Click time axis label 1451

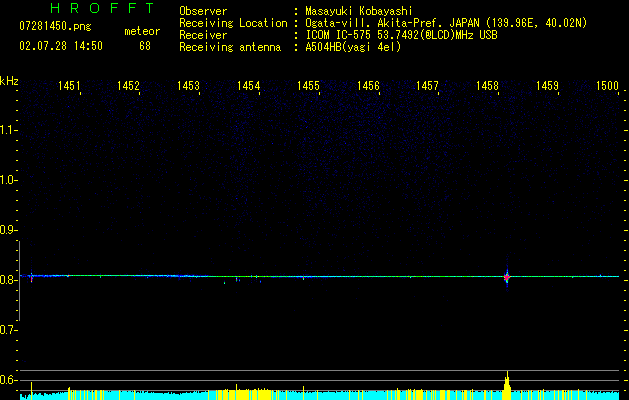pos(69,85)
